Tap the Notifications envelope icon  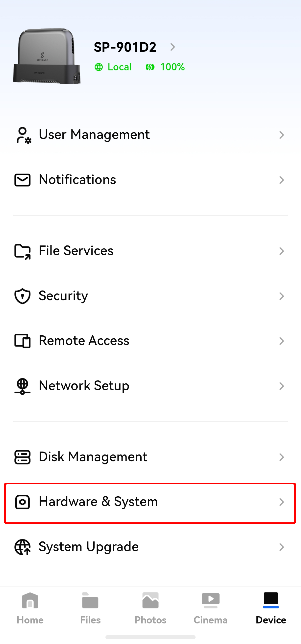[23, 180]
